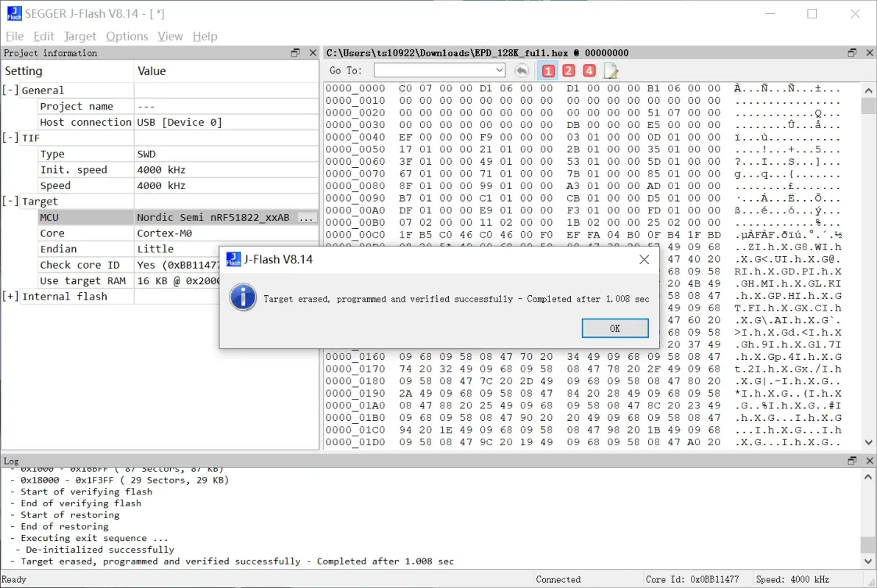The height and width of the screenshot is (588, 877).
Task: Click the Log scroll up arrow
Action: tap(868, 477)
